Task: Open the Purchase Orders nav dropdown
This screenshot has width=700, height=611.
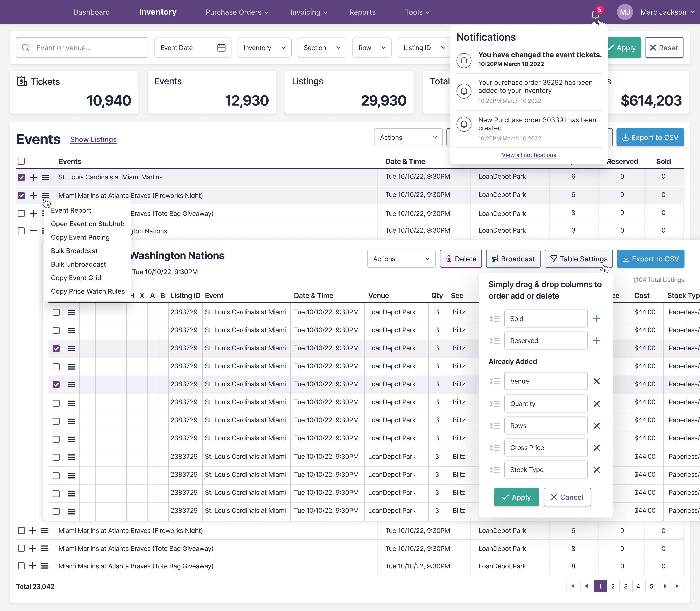Action: 237,12
